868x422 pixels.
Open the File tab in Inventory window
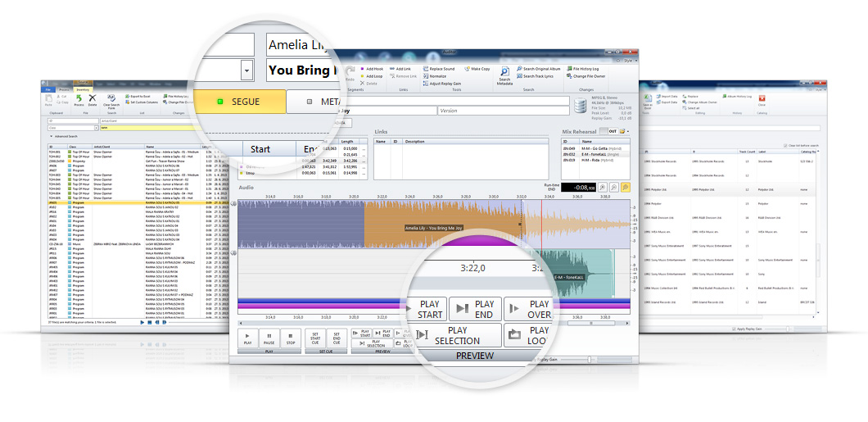click(x=48, y=89)
